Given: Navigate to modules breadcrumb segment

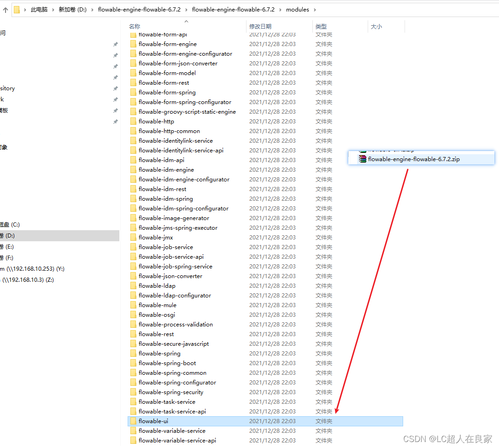Looking at the screenshot, I should [x=298, y=10].
